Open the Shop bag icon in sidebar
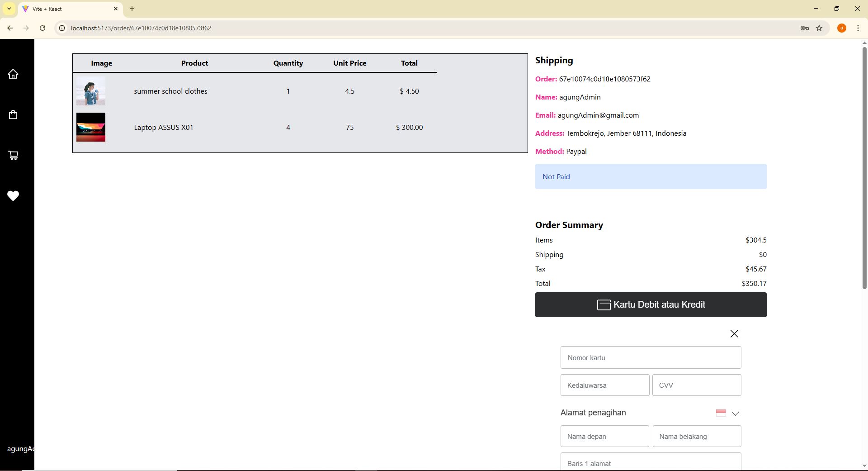Image resolution: width=868 pixels, height=471 pixels. (13, 114)
